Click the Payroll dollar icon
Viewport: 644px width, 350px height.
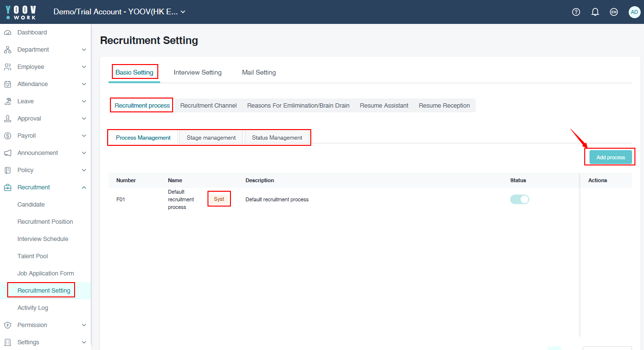[x=8, y=136]
